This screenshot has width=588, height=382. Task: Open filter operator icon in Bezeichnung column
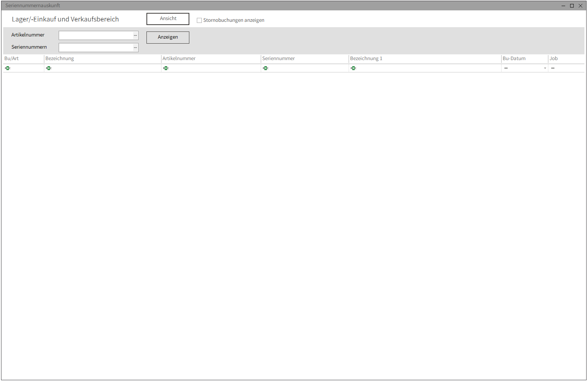point(49,68)
